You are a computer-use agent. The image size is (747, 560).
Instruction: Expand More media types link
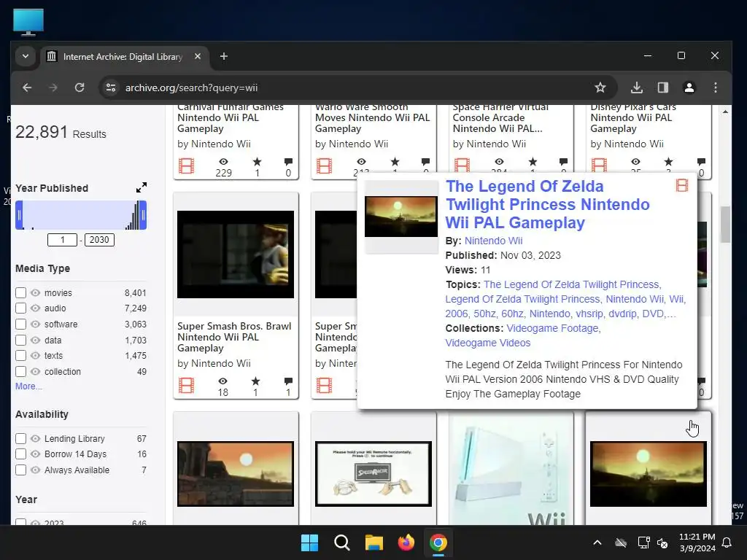pyautogui.click(x=28, y=386)
